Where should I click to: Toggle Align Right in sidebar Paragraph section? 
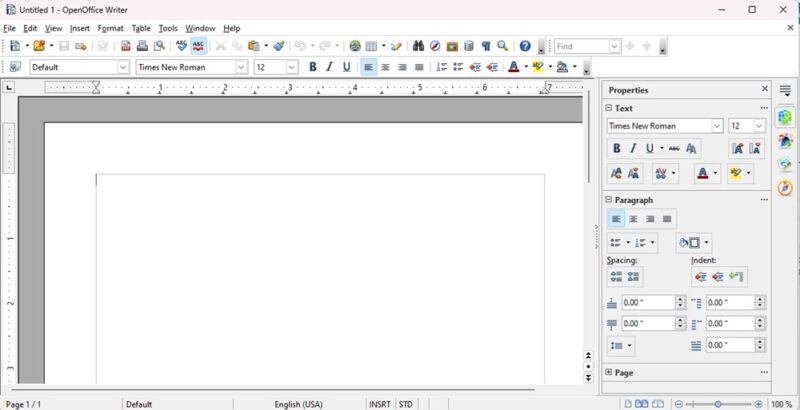(x=650, y=219)
